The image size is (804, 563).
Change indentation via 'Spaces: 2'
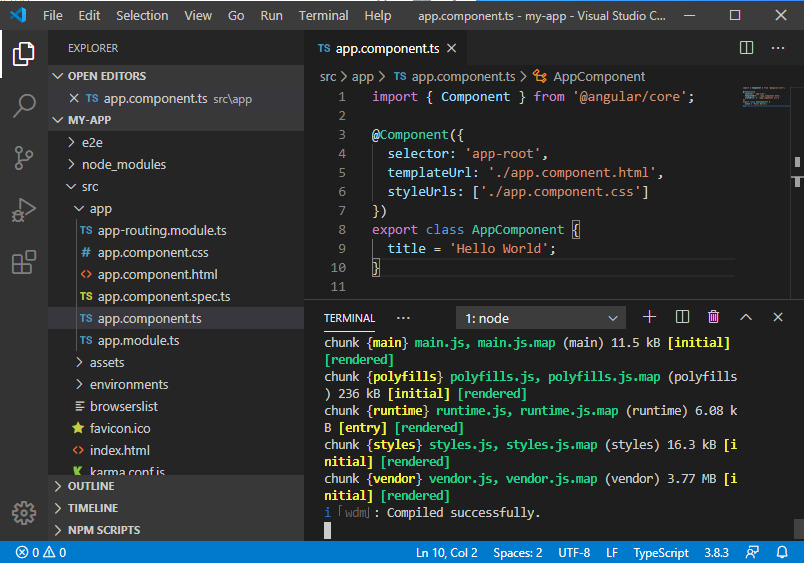[517, 552]
